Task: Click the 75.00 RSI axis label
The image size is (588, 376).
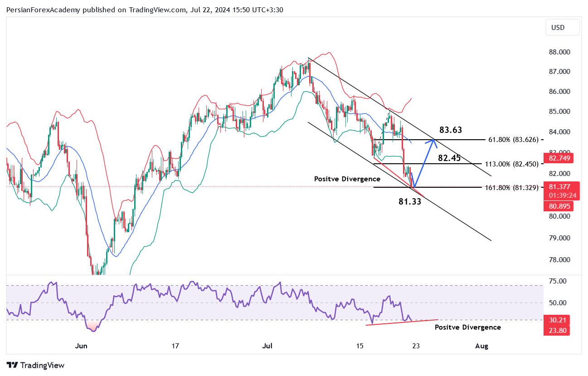Action: 557,281
